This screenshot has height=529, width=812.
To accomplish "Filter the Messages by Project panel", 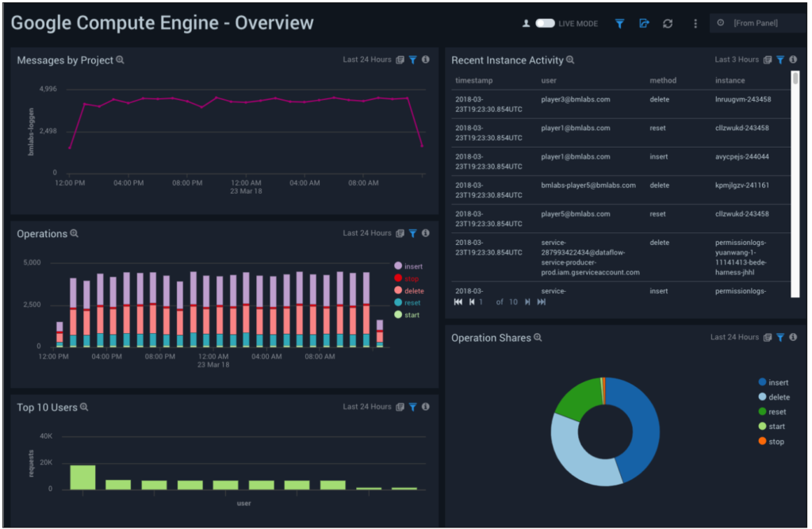I will pyautogui.click(x=412, y=60).
